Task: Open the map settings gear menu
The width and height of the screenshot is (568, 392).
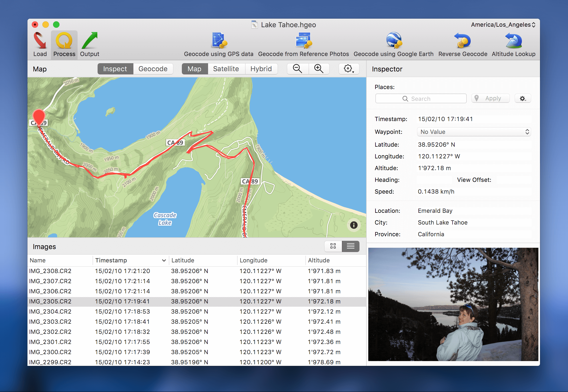Action: point(349,69)
